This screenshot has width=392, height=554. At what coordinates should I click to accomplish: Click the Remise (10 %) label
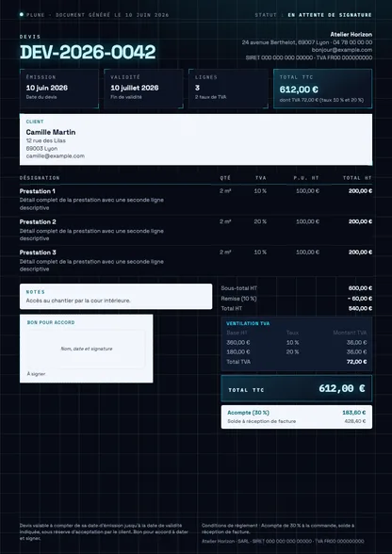click(x=239, y=299)
